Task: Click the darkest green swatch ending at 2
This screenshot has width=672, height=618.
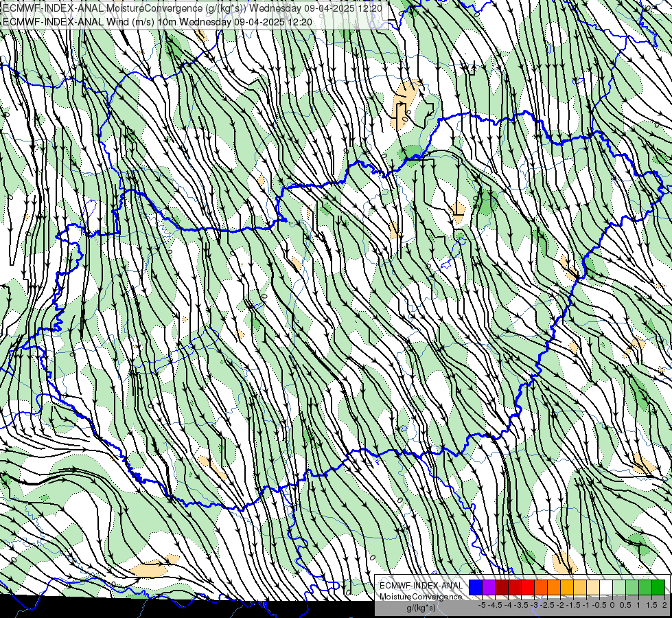Action: point(658,587)
